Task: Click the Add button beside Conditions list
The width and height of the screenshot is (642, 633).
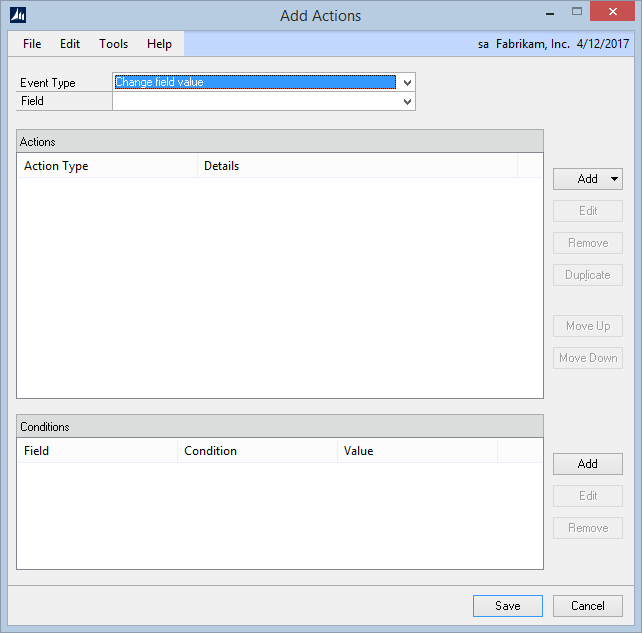Action: [588, 464]
